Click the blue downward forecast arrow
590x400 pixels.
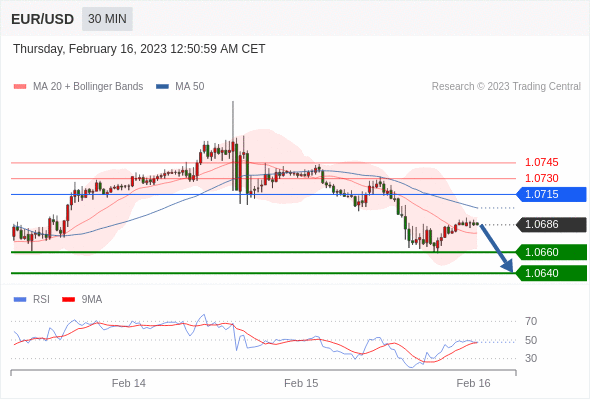point(496,248)
